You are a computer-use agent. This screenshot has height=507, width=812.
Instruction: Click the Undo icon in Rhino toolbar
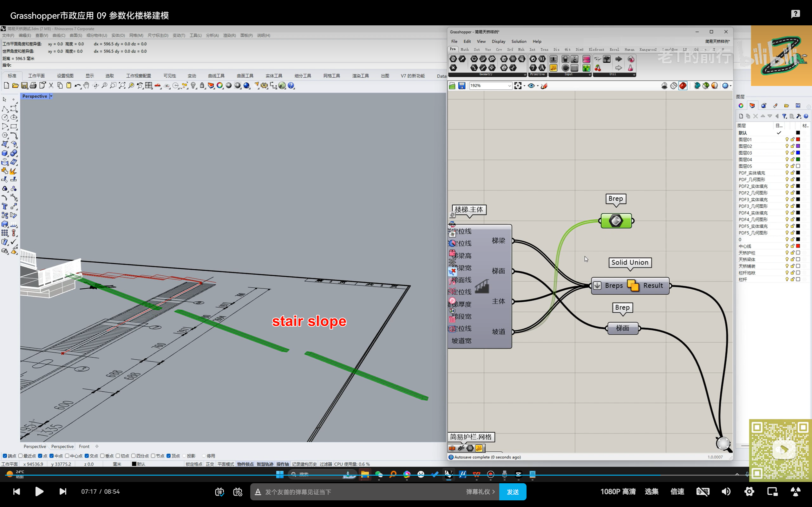coord(77,86)
